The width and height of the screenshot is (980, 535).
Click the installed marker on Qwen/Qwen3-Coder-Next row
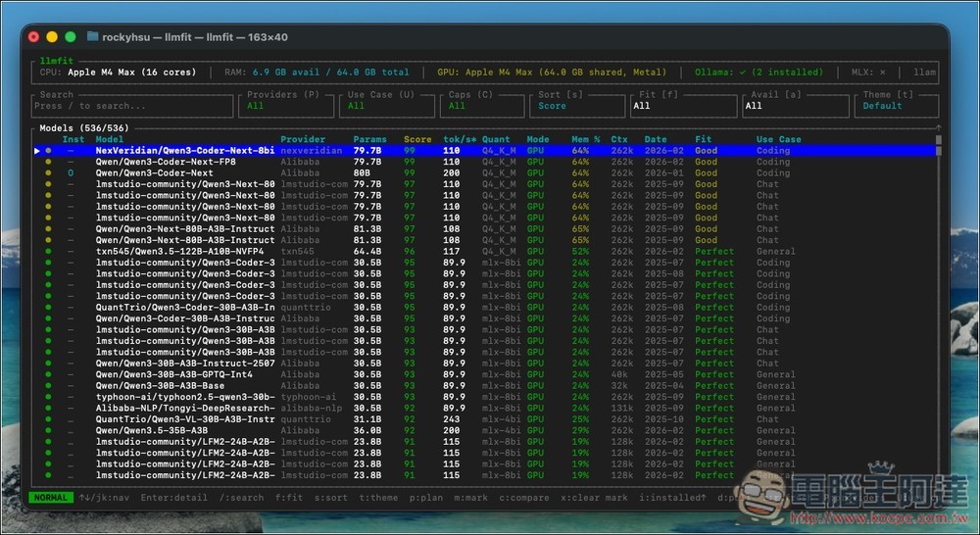pyautogui.click(x=71, y=172)
